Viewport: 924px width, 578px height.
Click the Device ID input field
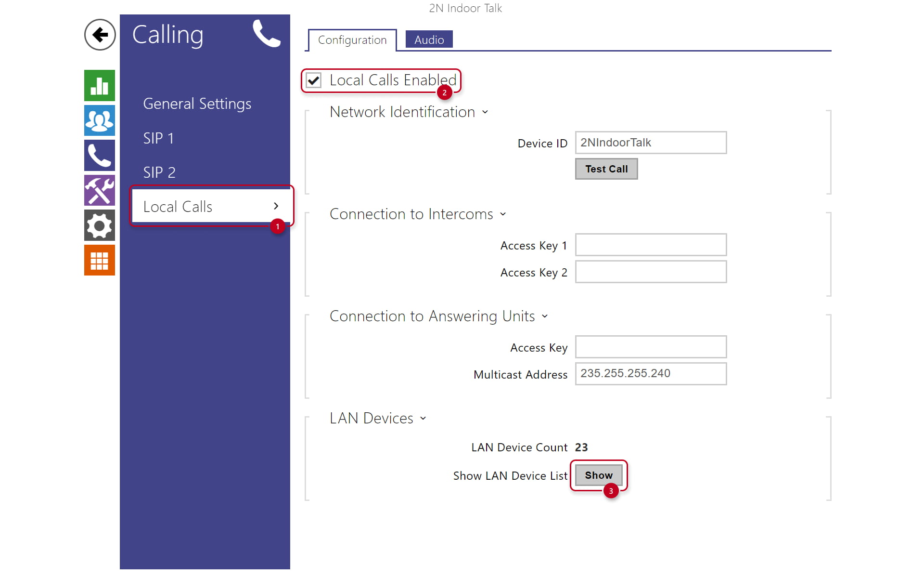pos(651,143)
